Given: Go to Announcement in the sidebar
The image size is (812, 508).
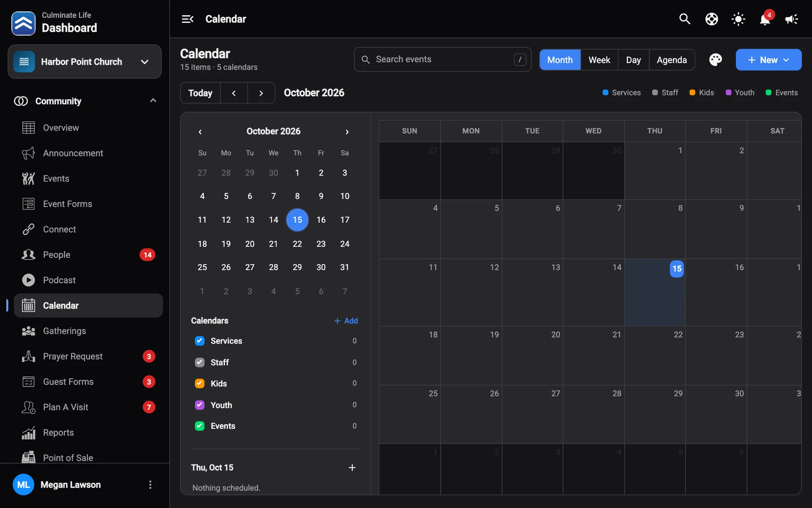Looking at the screenshot, I should (x=88, y=153).
